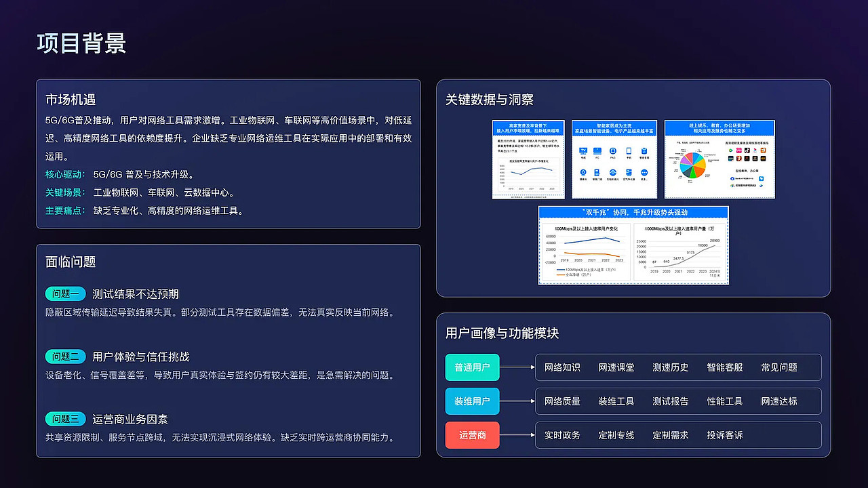Select the 投诉客诉 item
The image size is (868, 488).
pos(725,435)
